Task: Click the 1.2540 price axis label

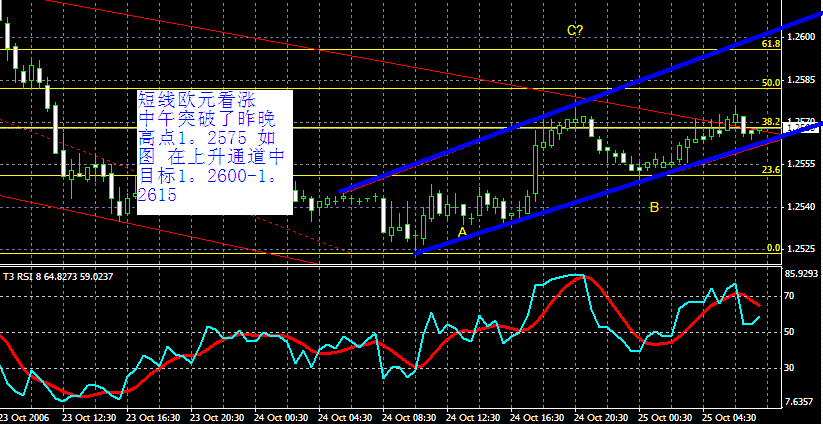Action: [x=801, y=207]
